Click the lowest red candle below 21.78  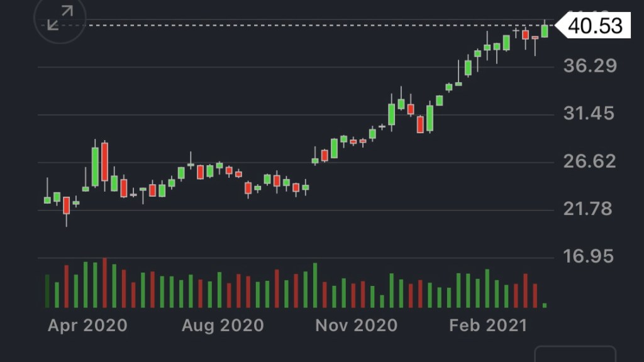point(67,206)
